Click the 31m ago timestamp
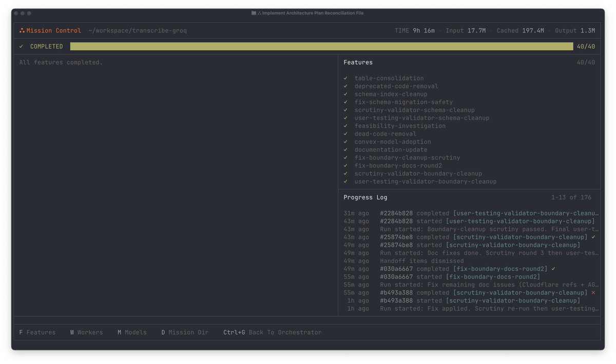The height and width of the screenshot is (364, 616). pos(356,213)
